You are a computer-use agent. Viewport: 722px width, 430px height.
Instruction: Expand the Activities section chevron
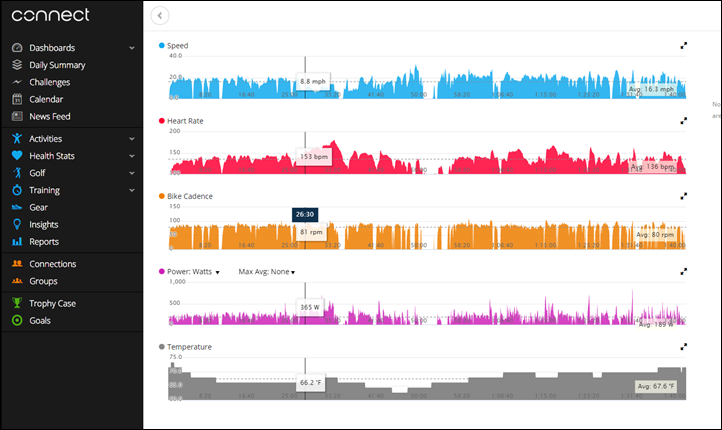pyautogui.click(x=132, y=139)
